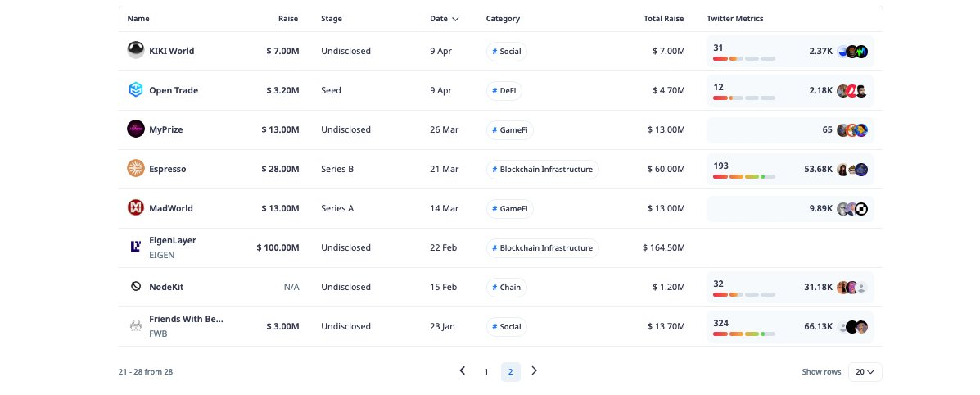
Task: Click the Twitter score bar for Friends With Benefits
Action: point(743,334)
